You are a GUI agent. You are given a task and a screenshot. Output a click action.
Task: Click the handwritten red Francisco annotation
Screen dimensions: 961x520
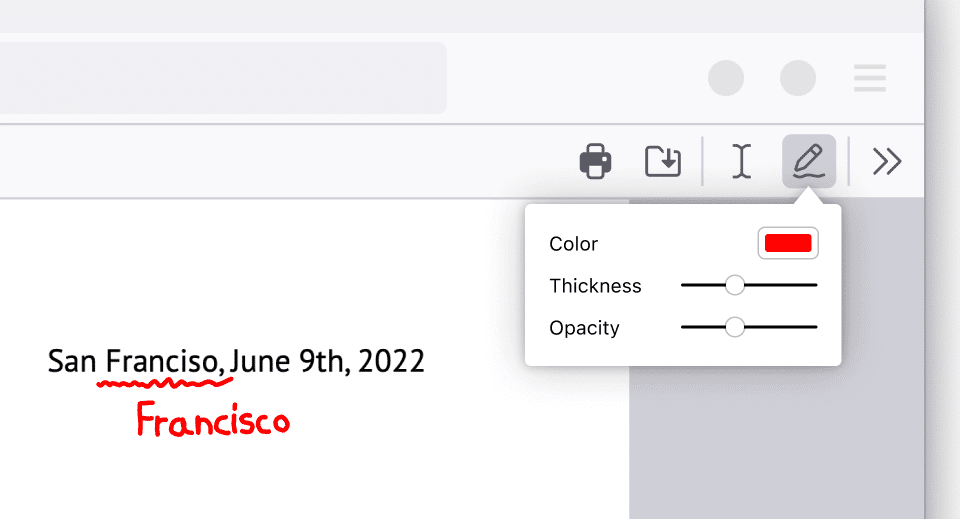pyautogui.click(x=213, y=419)
